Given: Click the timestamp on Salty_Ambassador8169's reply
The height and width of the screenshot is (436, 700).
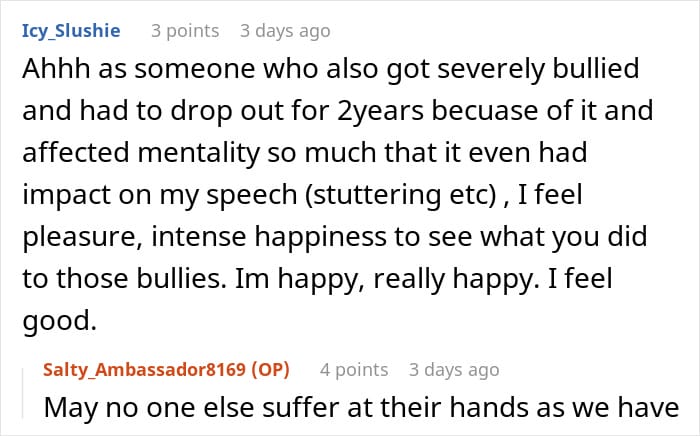Looking at the screenshot, I should pyautogui.click(x=454, y=370).
